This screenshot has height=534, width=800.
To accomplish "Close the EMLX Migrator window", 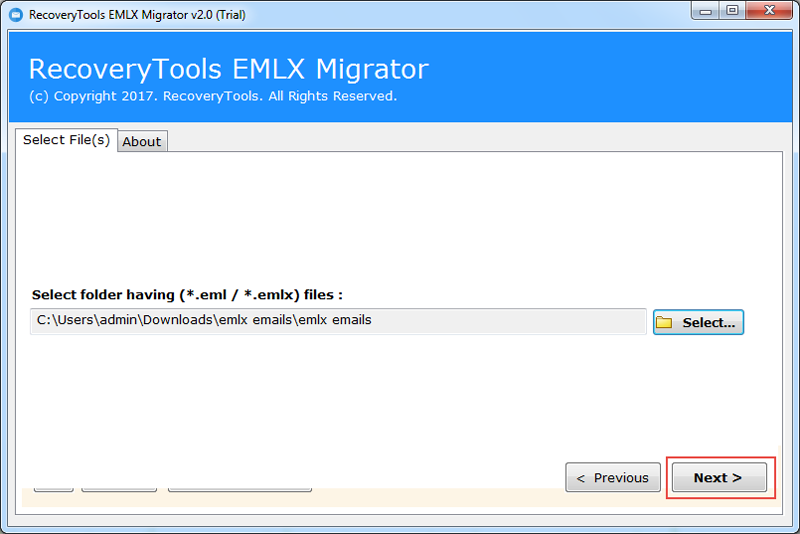I will click(769, 11).
